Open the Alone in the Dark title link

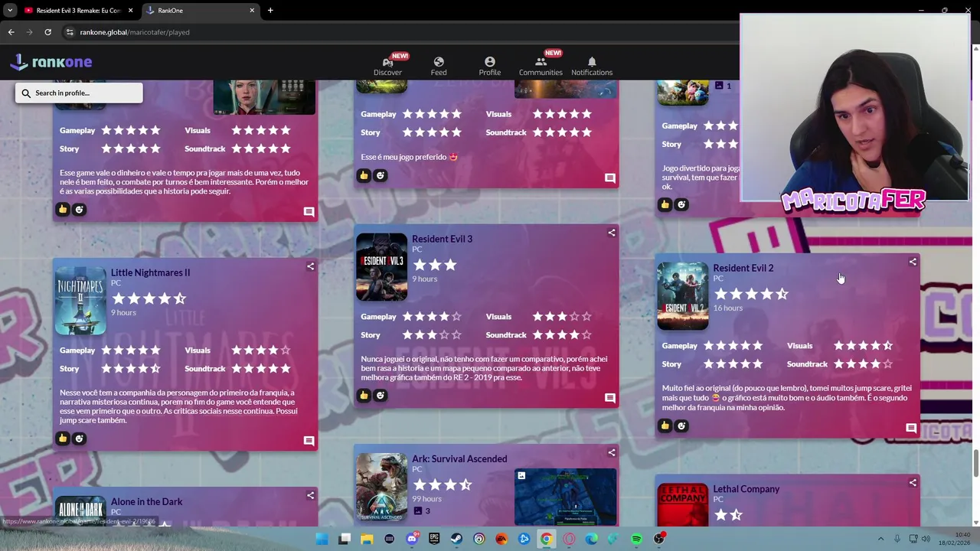[x=146, y=501]
